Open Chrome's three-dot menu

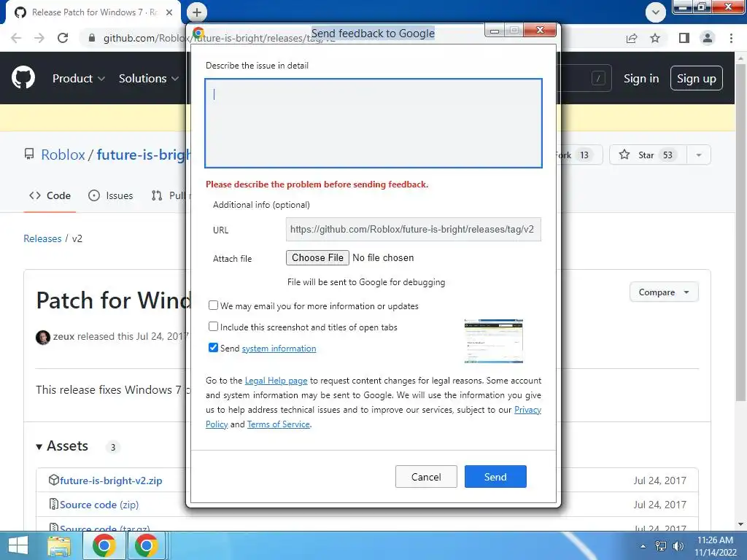coord(731,38)
